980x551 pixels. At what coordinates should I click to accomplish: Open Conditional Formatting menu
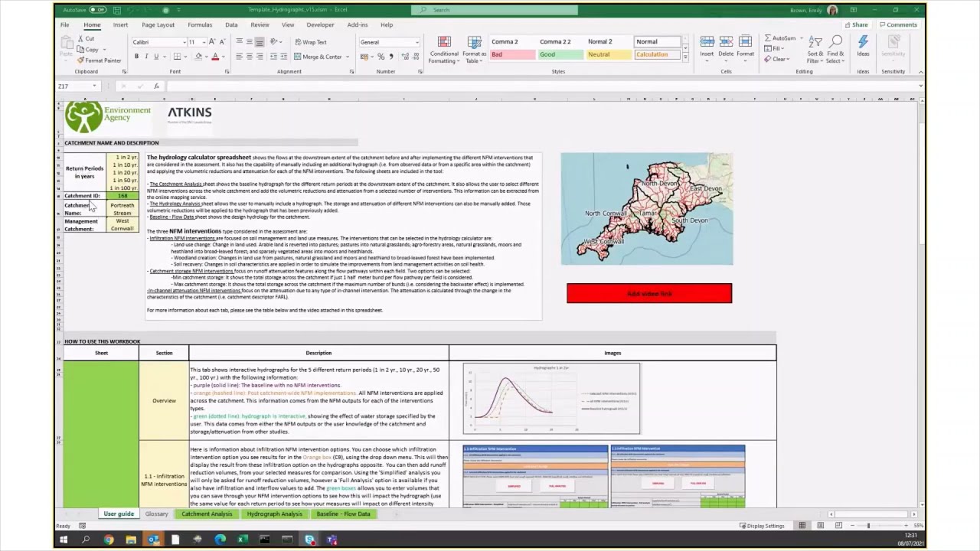444,50
